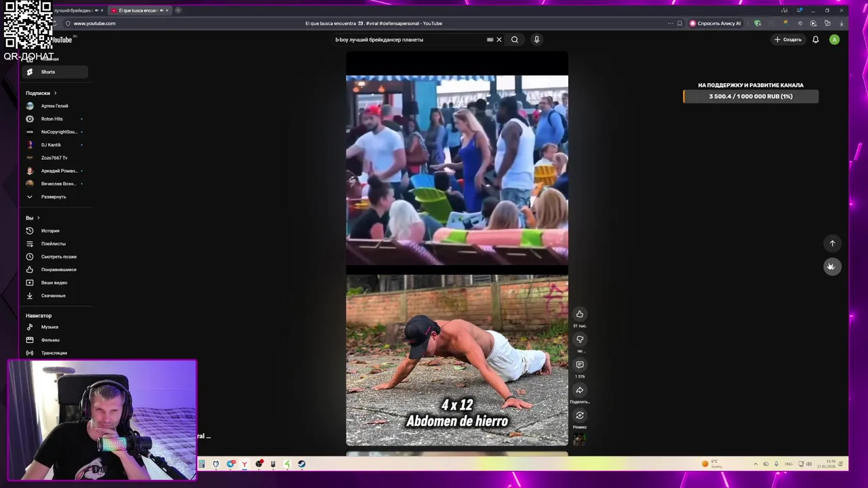Click the Создать button

[788, 39]
